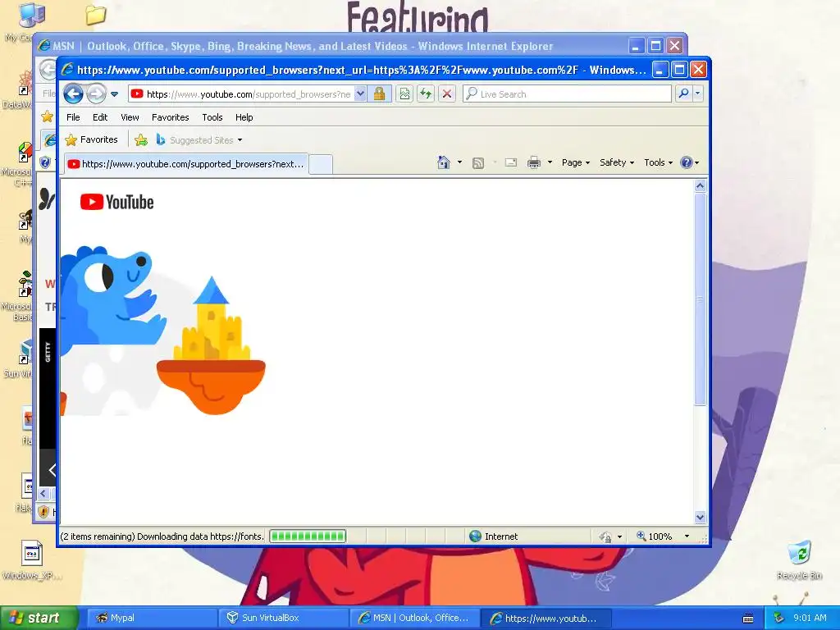Viewport: 840px width, 630px height.
Task: Click the Back navigation arrow button
Action: pos(73,94)
